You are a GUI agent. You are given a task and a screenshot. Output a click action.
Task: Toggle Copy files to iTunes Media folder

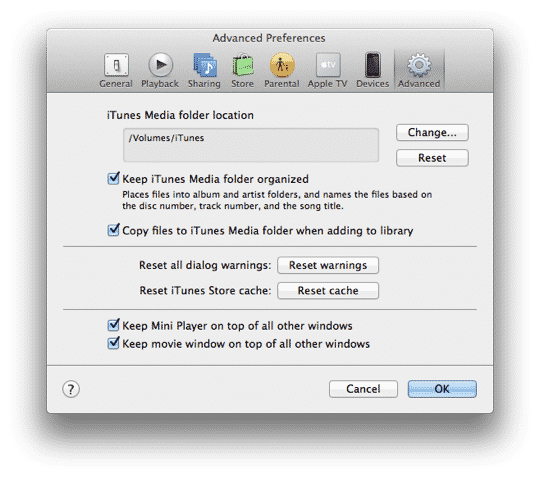pyautogui.click(x=113, y=230)
